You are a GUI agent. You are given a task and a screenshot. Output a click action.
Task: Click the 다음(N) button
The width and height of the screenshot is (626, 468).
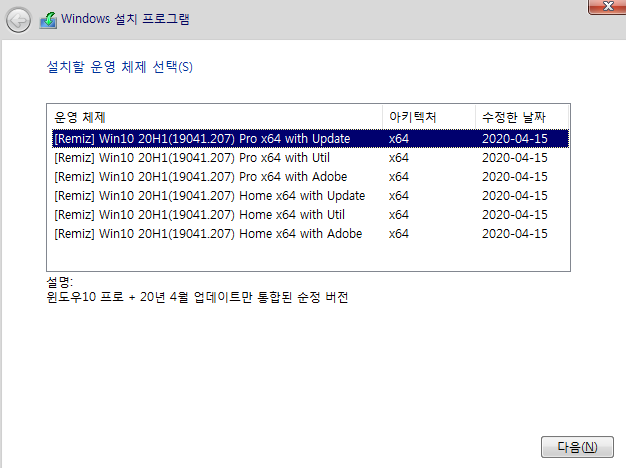click(577, 447)
